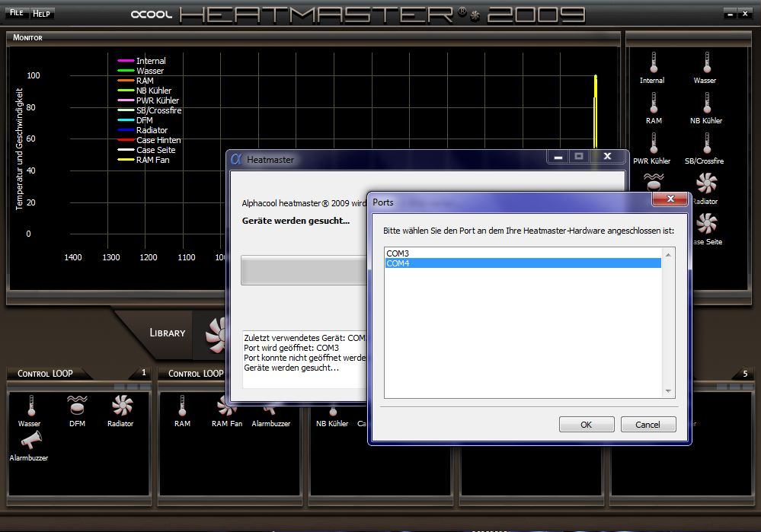
Task: Select COM4 in the Ports list
Action: coord(523,263)
